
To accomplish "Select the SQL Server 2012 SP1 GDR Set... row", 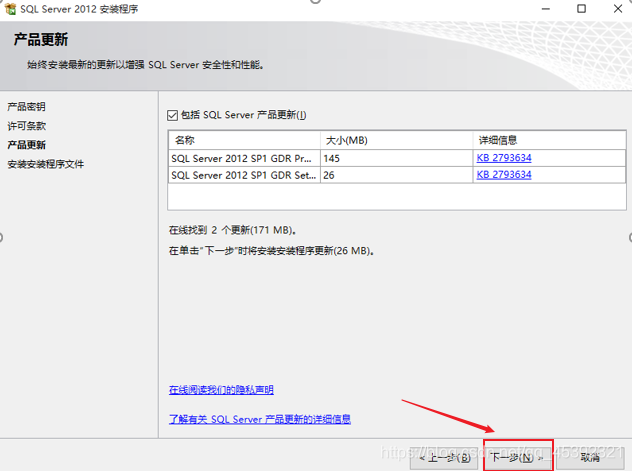I will pyautogui.click(x=397, y=175).
